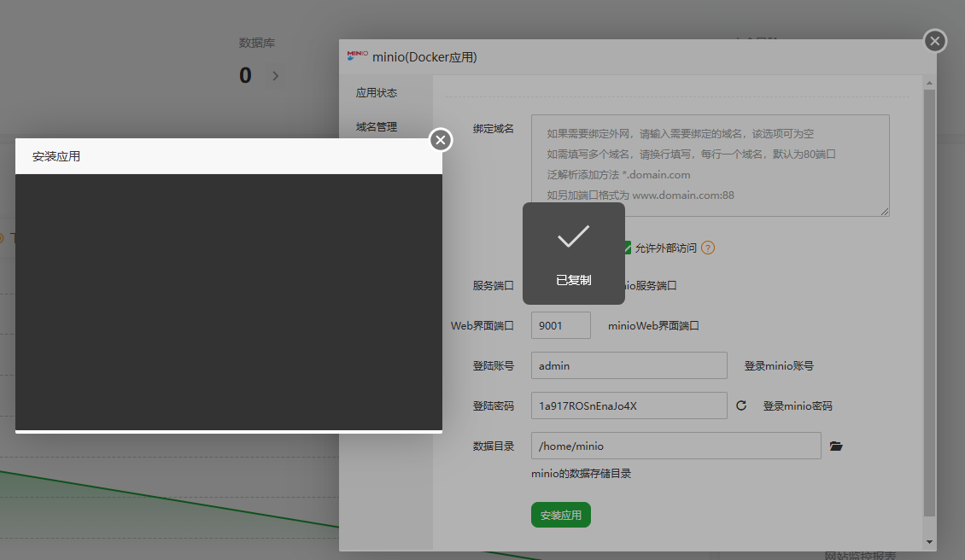Viewport: 965px width, 560px height.
Task: Click the 登陆账号 field showing admin
Action: [x=629, y=365]
